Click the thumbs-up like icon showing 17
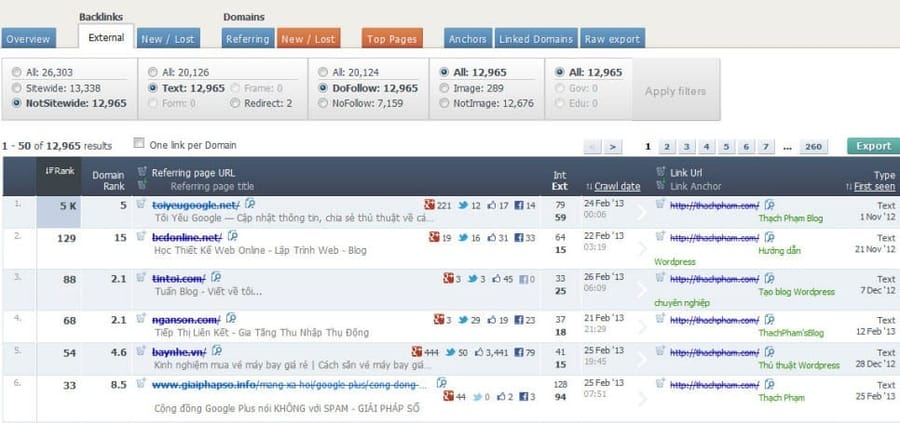Screen dimensions: 900x423 [491, 205]
